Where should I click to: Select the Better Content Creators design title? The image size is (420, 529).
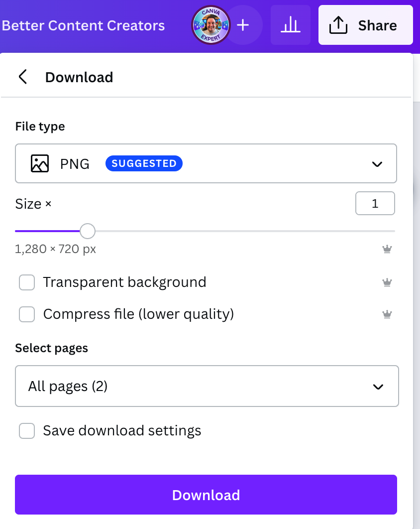pos(83,25)
